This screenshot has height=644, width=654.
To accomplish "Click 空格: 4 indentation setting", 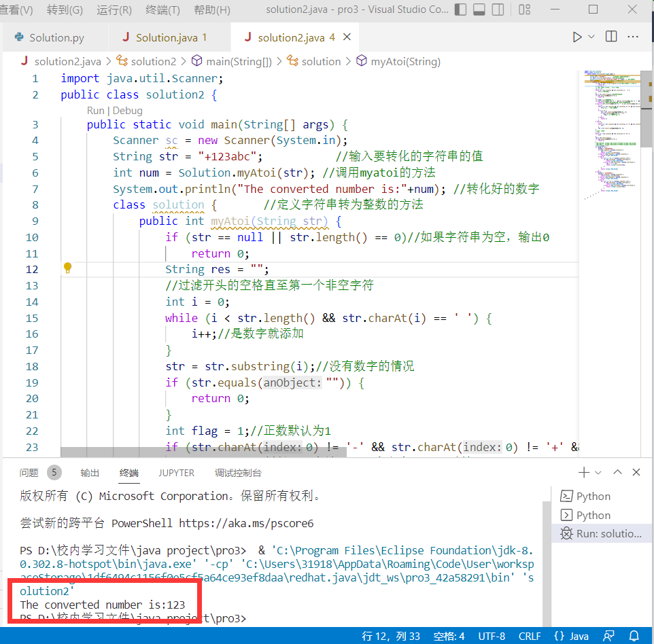I will 449,636.
